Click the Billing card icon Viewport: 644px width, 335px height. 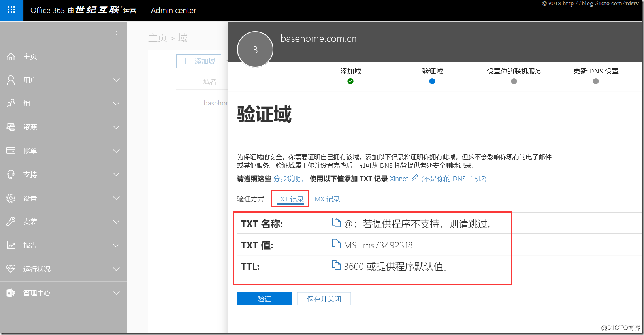(x=11, y=151)
